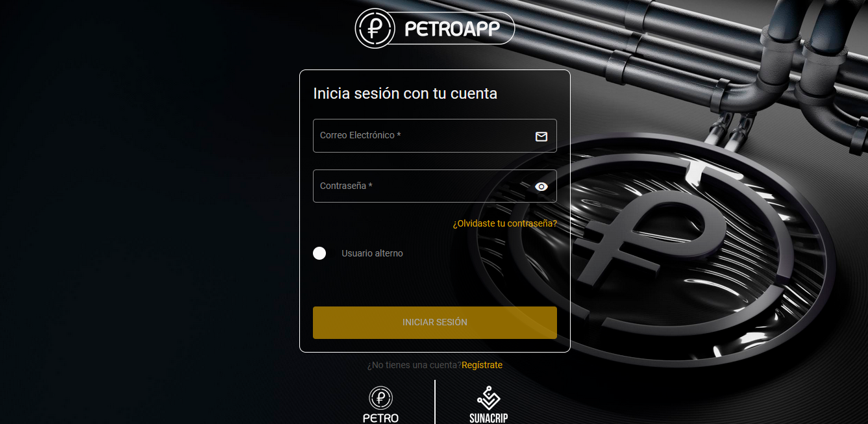Click the SUNACRIP footer label text

pyautogui.click(x=488, y=418)
